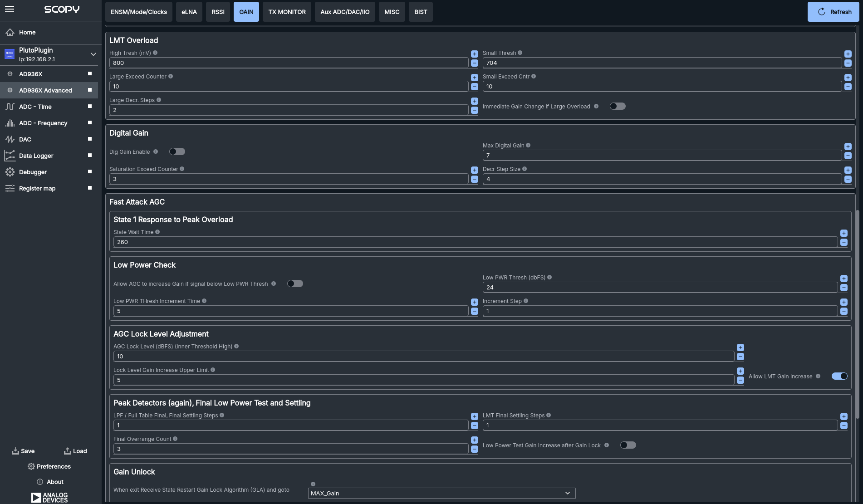This screenshot has width=863, height=504.
Task: Select AD936X Advanced in sidebar
Action: 49,90
